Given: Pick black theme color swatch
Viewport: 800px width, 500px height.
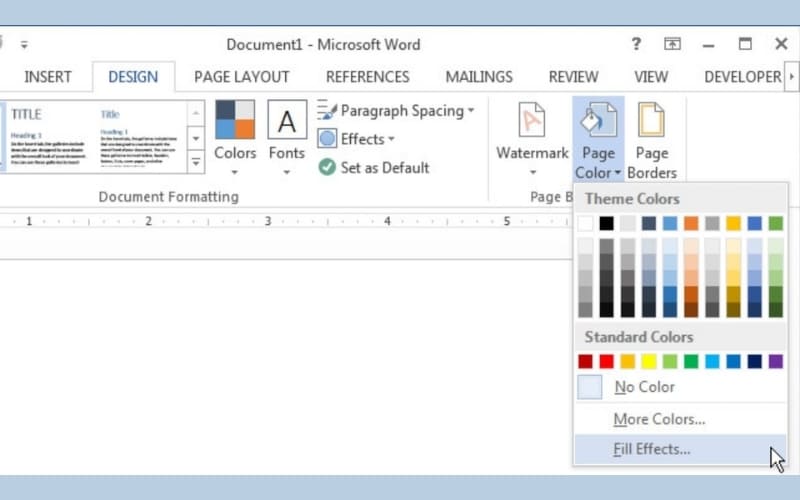Looking at the screenshot, I should pyautogui.click(x=607, y=223).
